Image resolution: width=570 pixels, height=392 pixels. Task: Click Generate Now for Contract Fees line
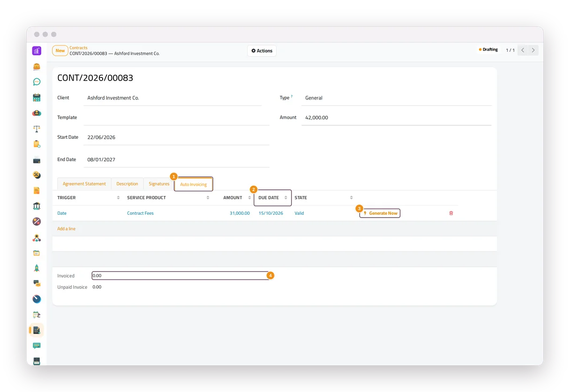(380, 213)
